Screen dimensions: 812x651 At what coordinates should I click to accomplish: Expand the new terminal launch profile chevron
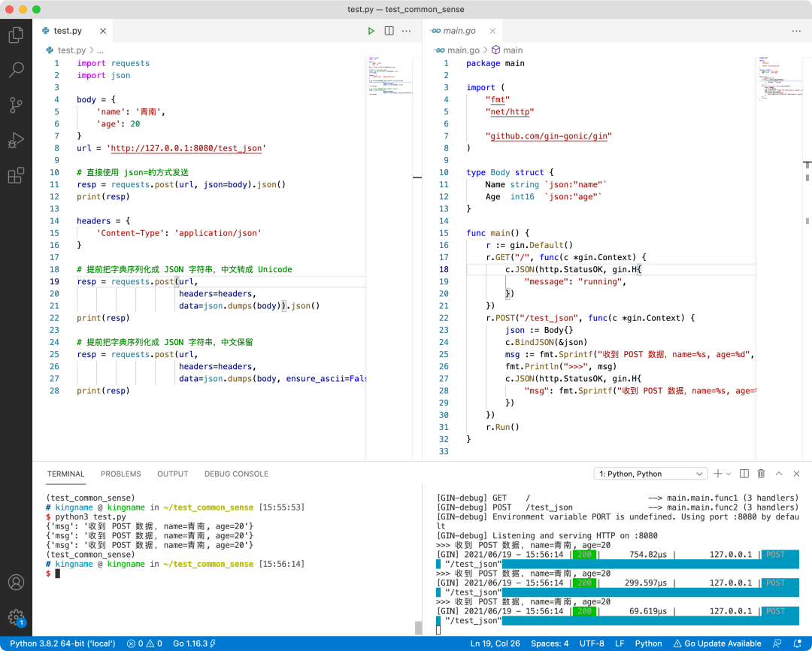tap(728, 474)
